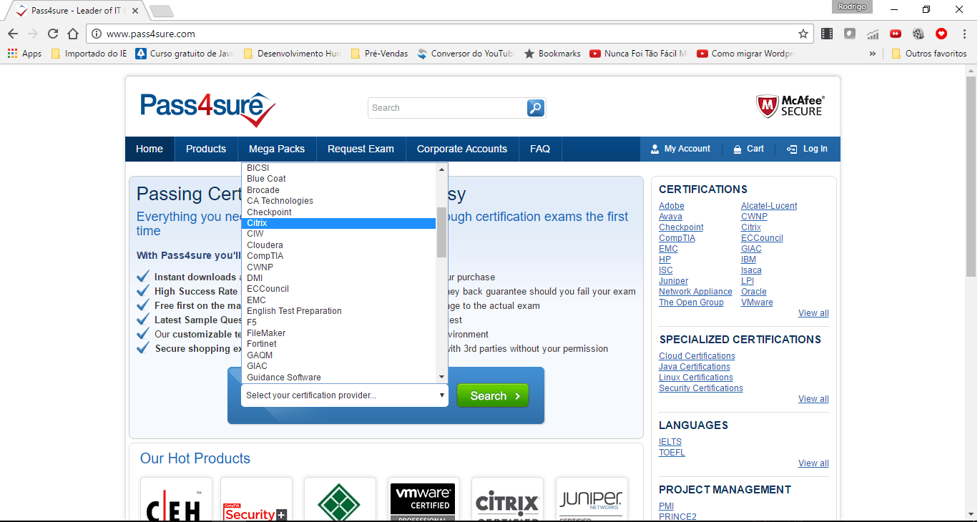The height and width of the screenshot is (522, 980).
Task: Open My Account
Action: (680, 149)
